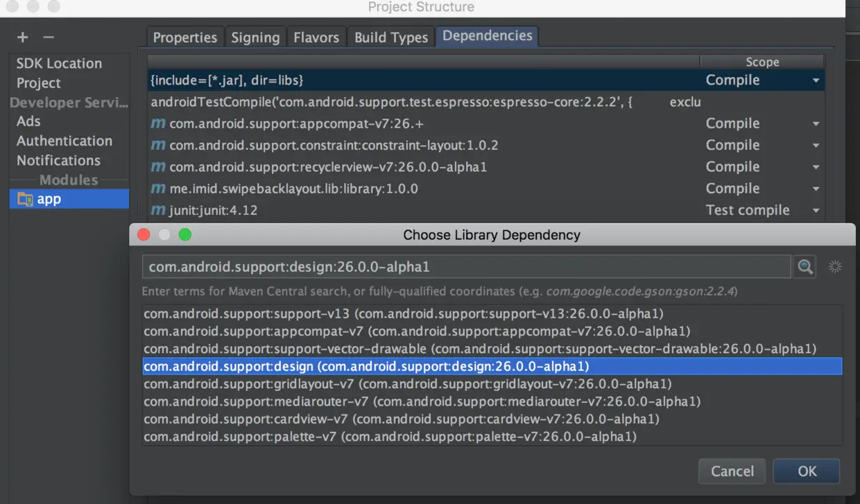This screenshot has width=860, height=504.
Task: Click the library search text field
Action: pos(465,266)
